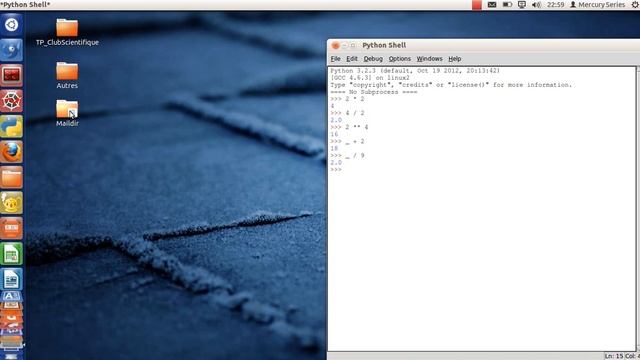The width and height of the screenshot is (640, 360).
Task: Close the Python Shell window
Action: (336, 45)
